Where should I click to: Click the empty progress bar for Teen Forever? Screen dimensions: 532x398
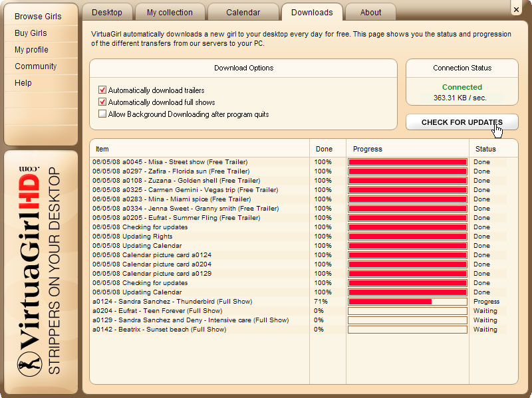408,311
